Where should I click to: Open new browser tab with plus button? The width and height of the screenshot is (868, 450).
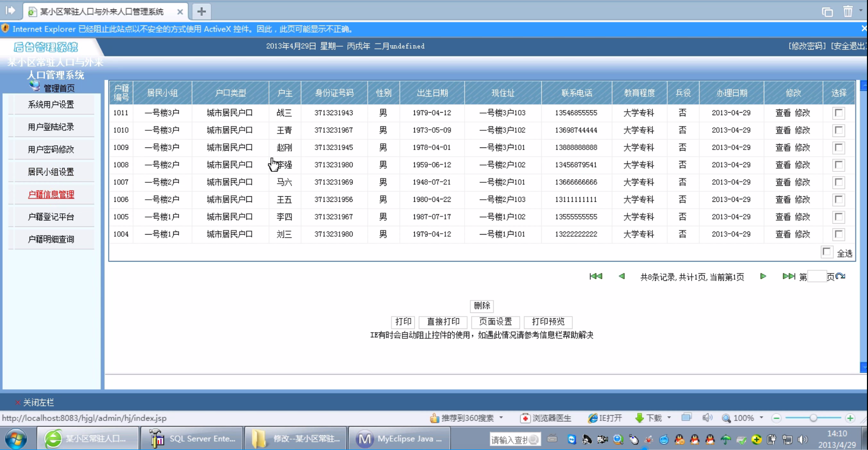[202, 11]
